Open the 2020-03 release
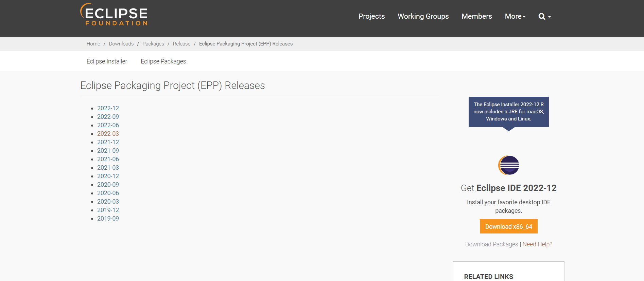Viewport: 644px width, 281px height. point(108,202)
